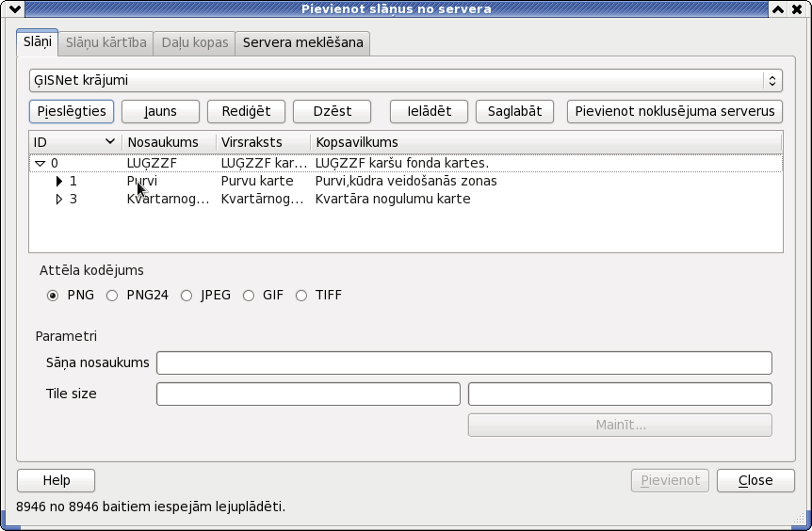Image resolution: width=812 pixels, height=531 pixels.
Task: Click the Virsraksts column header
Action: pos(263,142)
